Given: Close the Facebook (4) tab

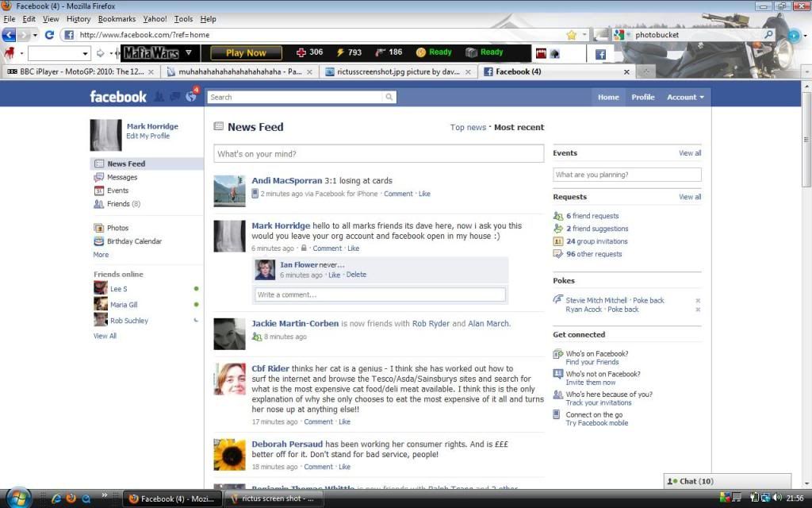Looking at the screenshot, I should point(626,72).
